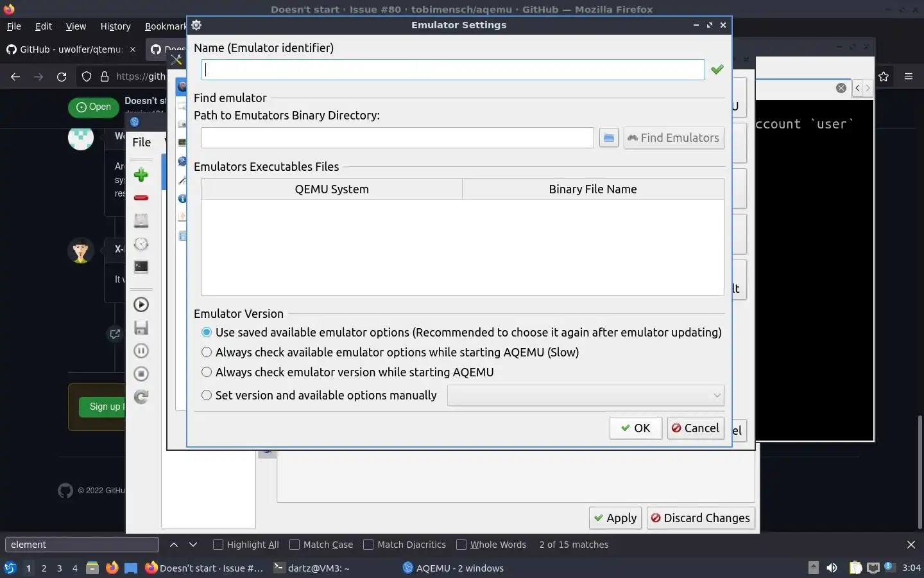Stop the VM using the stop icon
This screenshot has height=578, width=924.
tap(141, 374)
